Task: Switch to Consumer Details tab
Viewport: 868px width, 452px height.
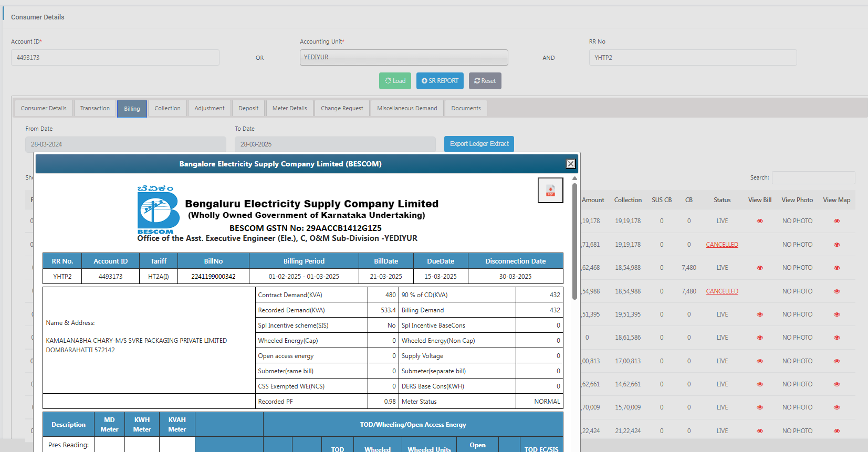Action: pyautogui.click(x=44, y=108)
